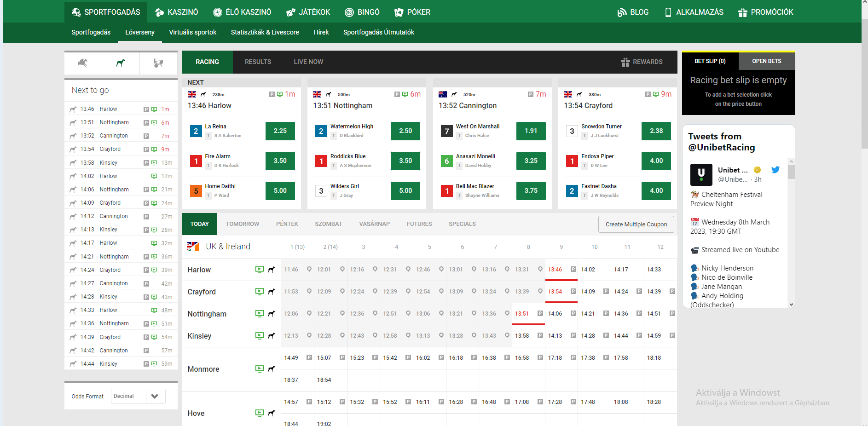Click Hove live stream icon in table
This screenshot has height=426, width=868.
point(260,413)
